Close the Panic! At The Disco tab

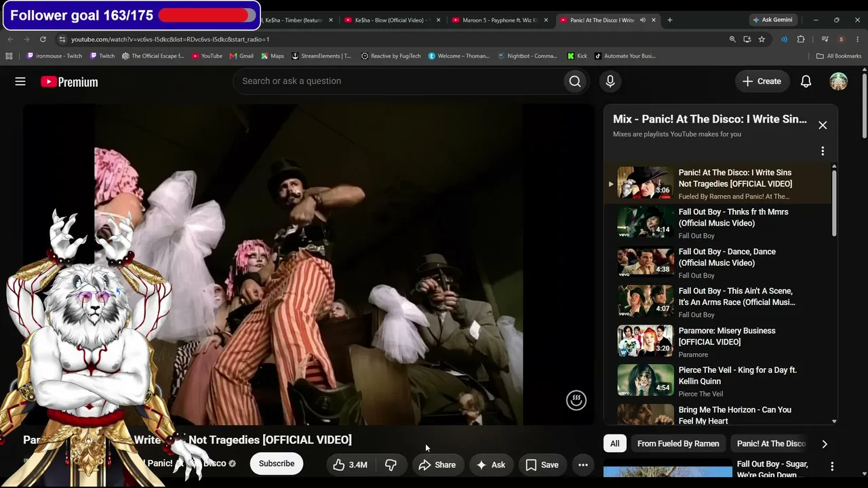tap(654, 20)
